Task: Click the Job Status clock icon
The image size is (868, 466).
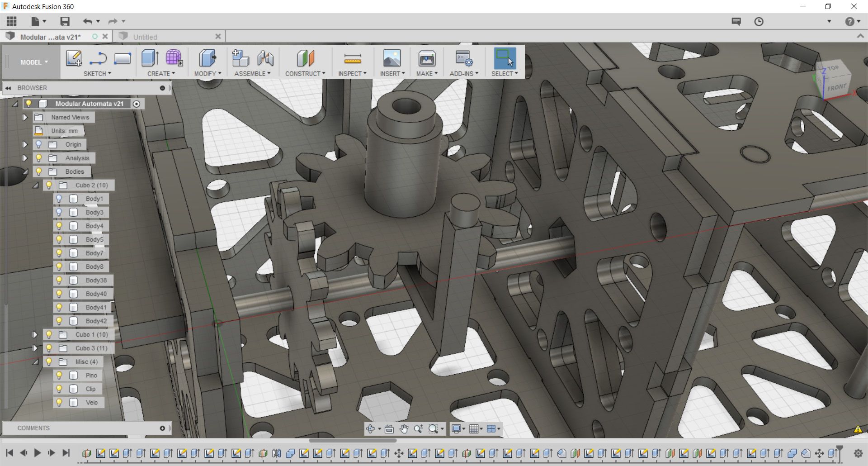Action: tap(759, 21)
